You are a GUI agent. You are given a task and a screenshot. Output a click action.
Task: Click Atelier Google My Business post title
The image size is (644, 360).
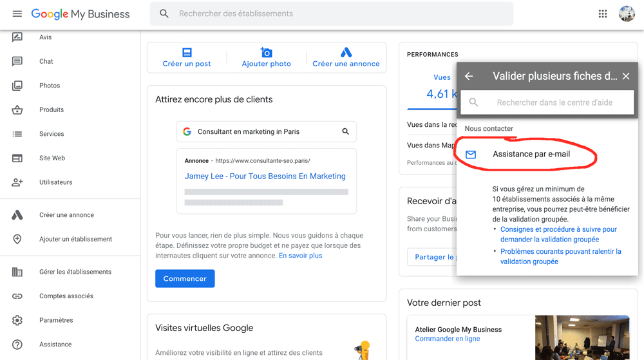[x=459, y=329]
